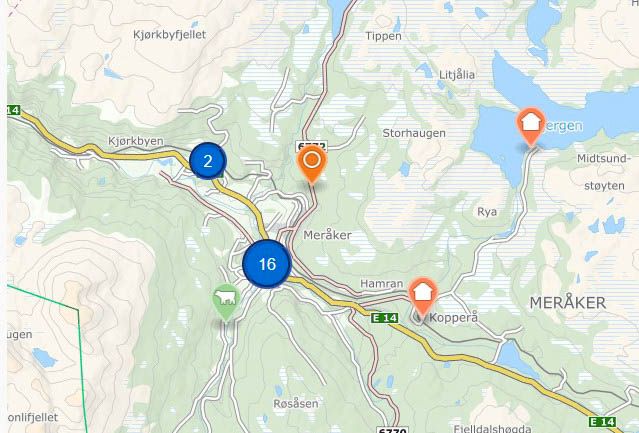Click the Hamran place label

coord(381,284)
